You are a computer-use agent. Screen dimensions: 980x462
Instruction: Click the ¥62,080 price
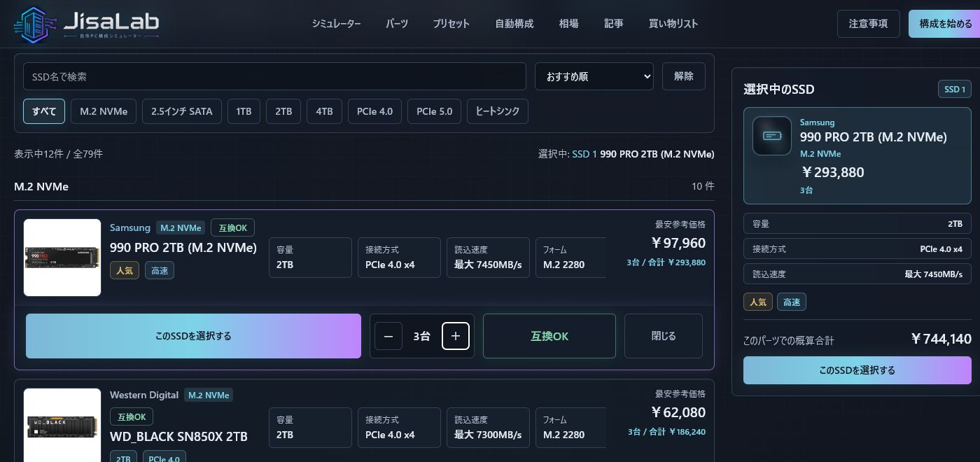[x=678, y=412]
